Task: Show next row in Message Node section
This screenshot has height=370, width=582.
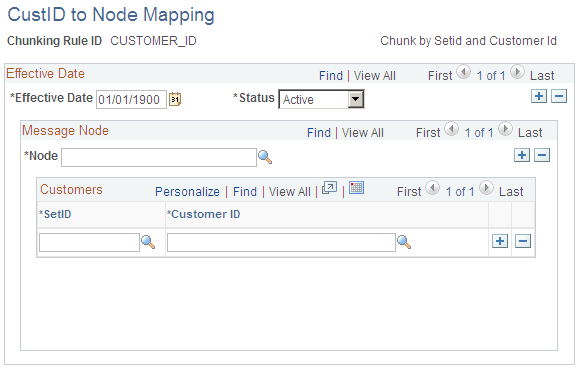Action: pos(505,129)
